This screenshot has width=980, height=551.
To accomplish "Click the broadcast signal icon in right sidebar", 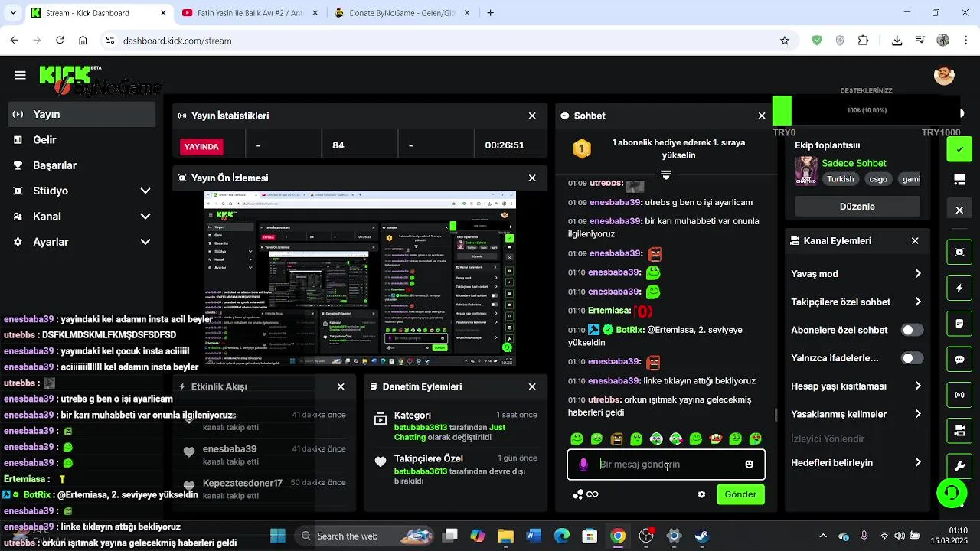I will 959,395.
